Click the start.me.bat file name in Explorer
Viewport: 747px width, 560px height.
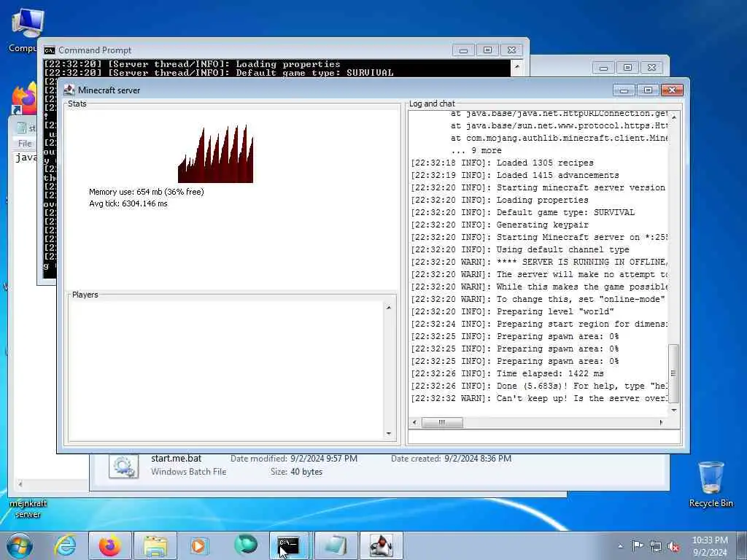pyautogui.click(x=177, y=459)
